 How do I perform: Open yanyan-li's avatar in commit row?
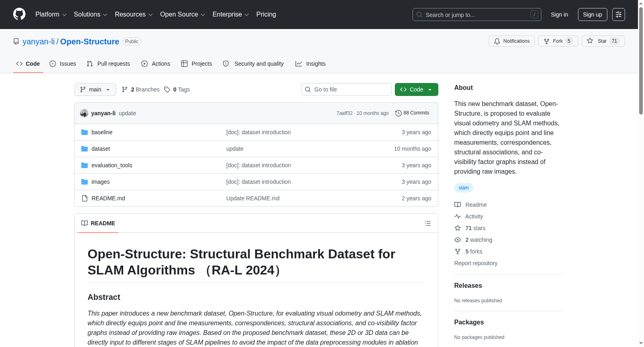84,113
